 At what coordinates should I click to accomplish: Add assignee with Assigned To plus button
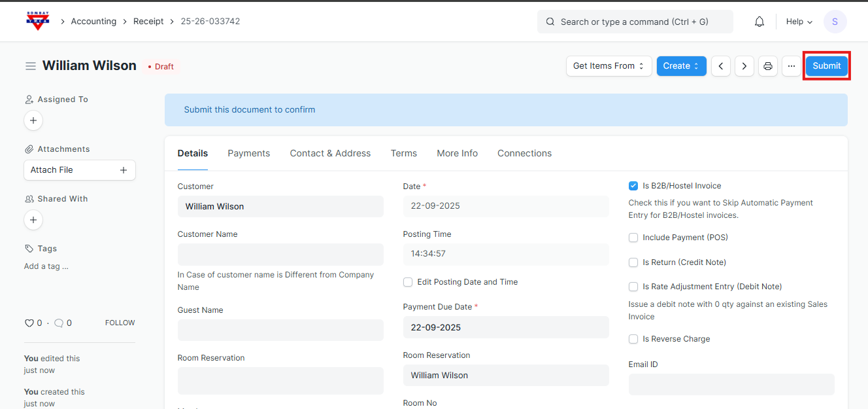click(x=33, y=120)
